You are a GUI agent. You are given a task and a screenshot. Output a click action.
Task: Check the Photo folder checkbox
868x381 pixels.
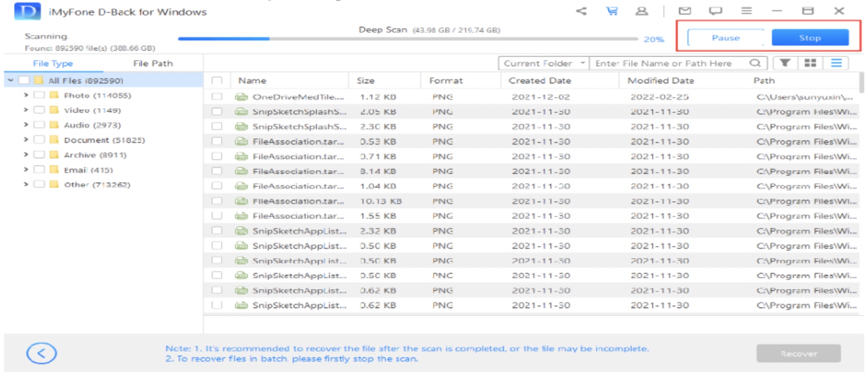click(x=39, y=95)
